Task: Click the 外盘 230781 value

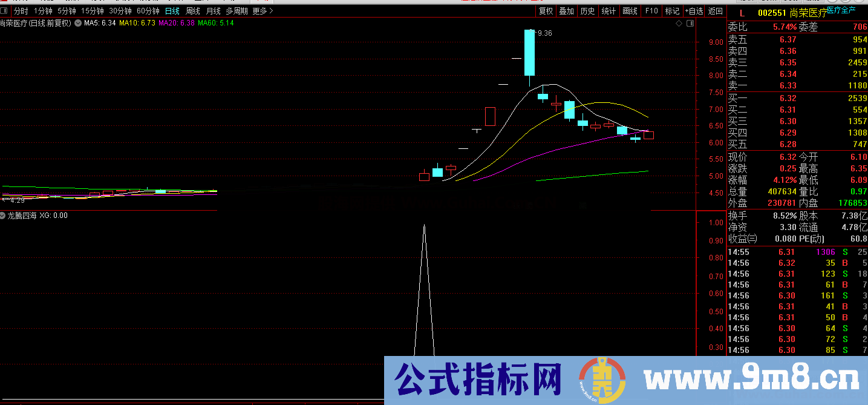Action: point(783,203)
